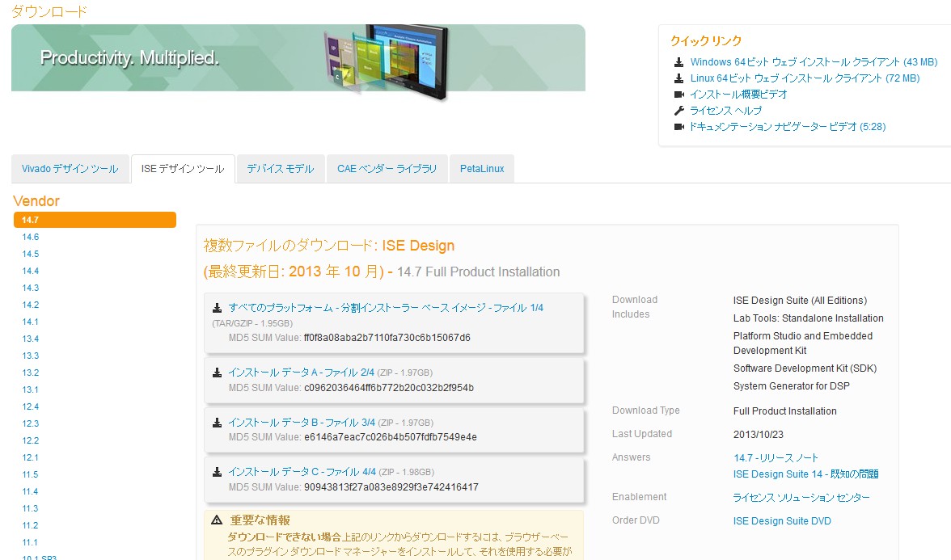Image resolution: width=951 pixels, height=560 pixels.
Task: Select version 13.2 in Vendor list
Action: point(31,373)
